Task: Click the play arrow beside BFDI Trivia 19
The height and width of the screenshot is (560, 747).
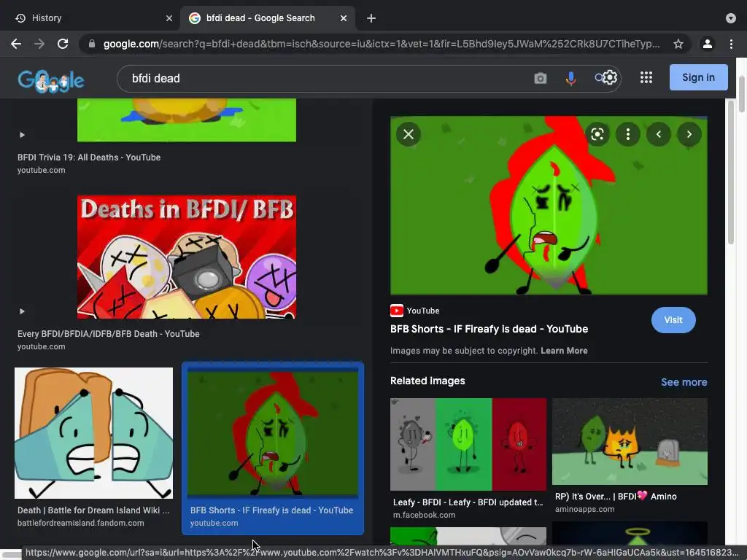Action: [22, 135]
